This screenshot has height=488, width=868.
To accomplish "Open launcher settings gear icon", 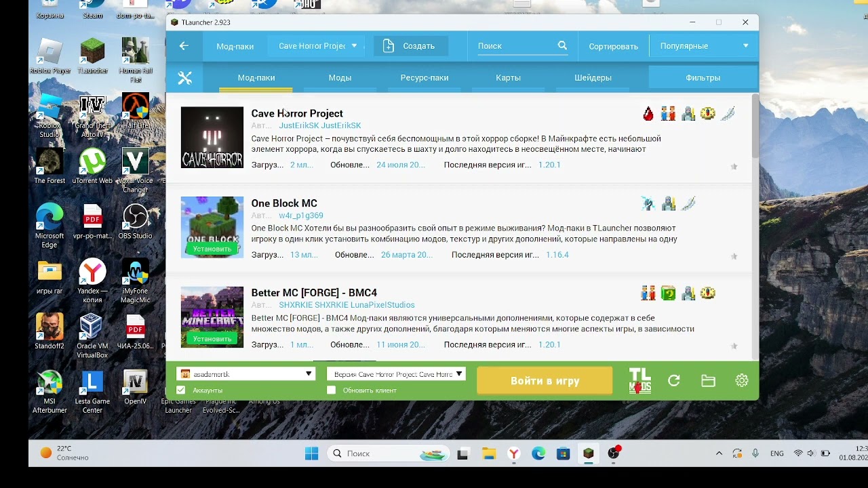I will coord(742,381).
